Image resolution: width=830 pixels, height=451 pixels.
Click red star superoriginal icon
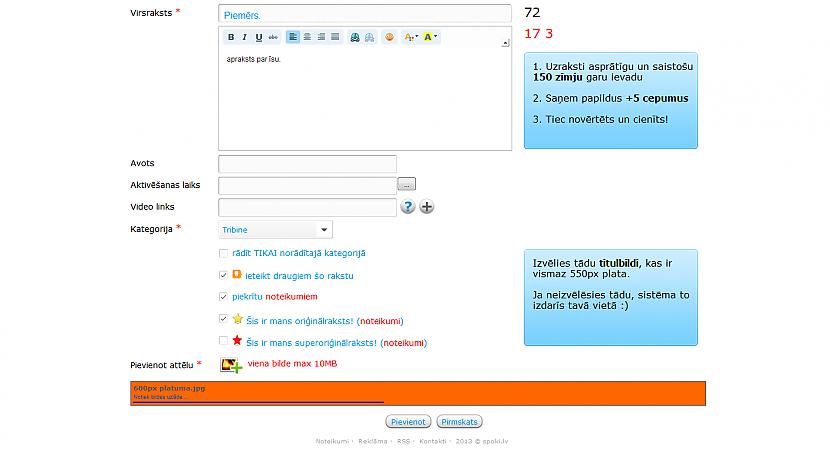[237, 340]
